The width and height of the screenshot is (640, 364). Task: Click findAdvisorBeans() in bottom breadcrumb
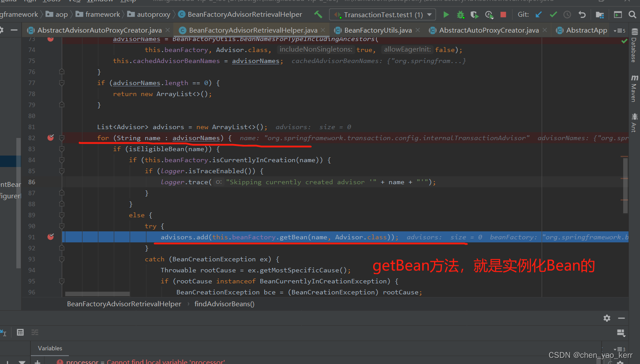224,304
